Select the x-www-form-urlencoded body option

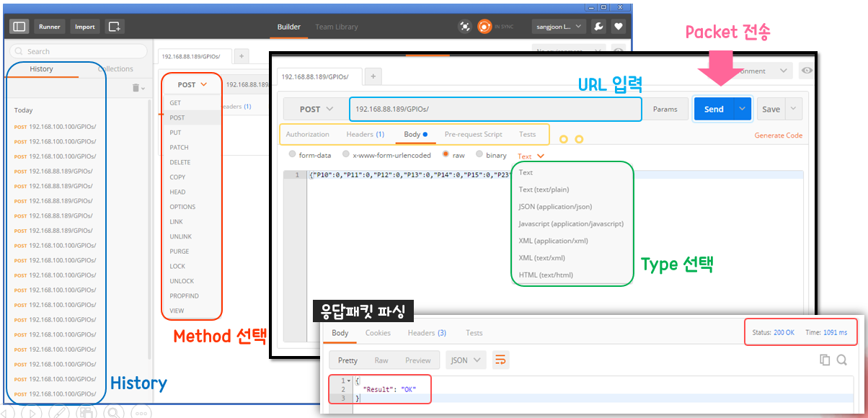(x=346, y=154)
